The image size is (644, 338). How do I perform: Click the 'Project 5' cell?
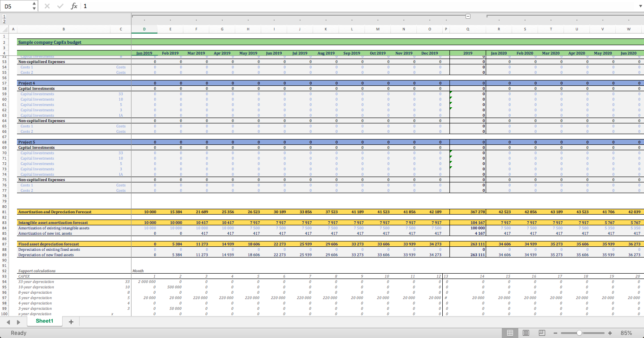point(64,142)
